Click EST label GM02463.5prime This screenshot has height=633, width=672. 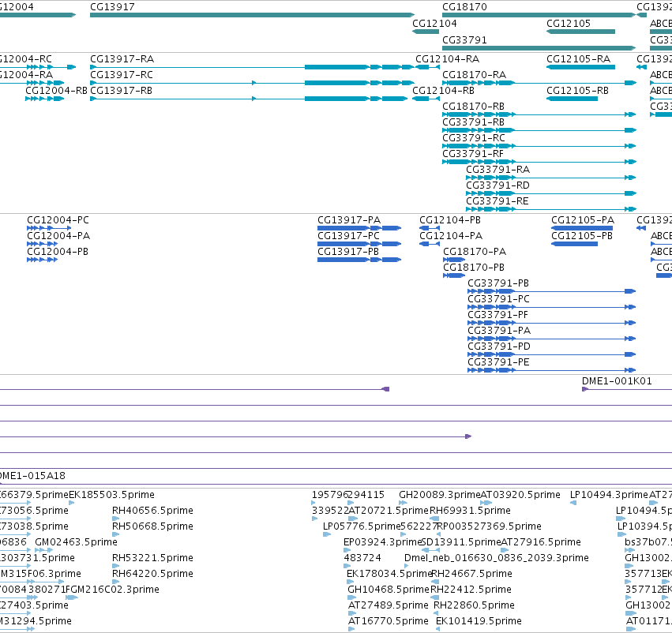77,543
